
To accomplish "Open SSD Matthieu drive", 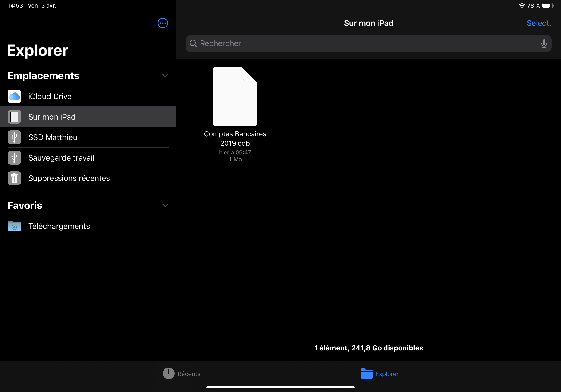I will (x=88, y=137).
